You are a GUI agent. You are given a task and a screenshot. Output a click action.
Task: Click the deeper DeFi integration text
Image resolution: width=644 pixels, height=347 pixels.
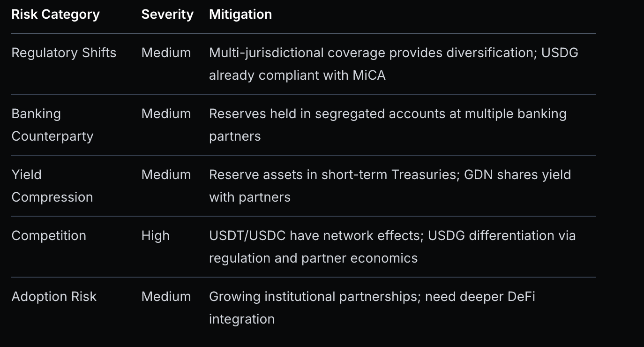(372, 308)
